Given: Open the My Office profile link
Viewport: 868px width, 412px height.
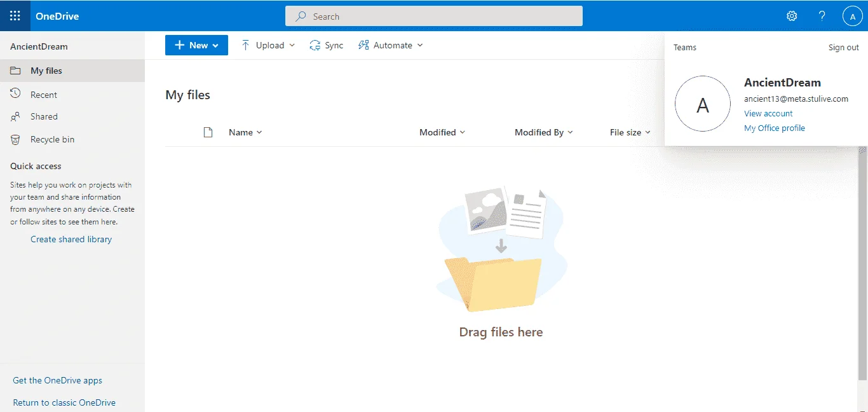Looking at the screenshot, I should [775, 128].
